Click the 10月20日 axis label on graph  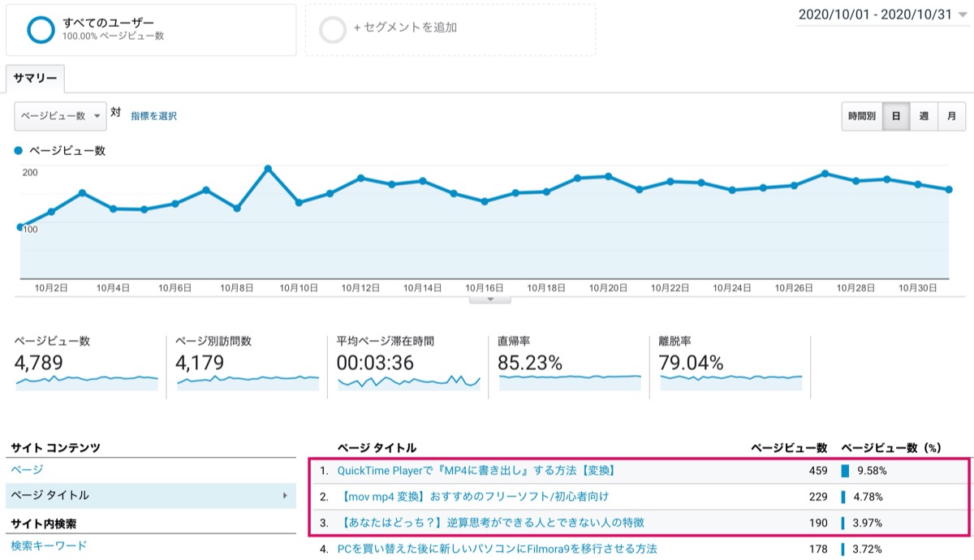608,287
